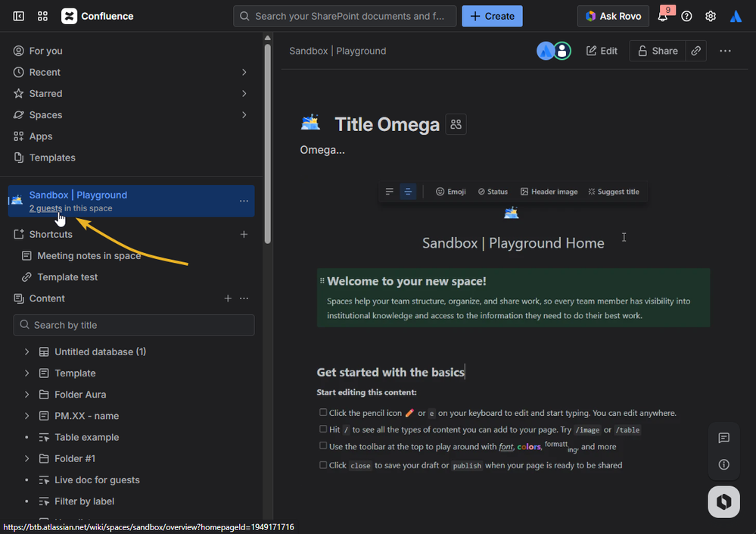Click the top search field
This screenshot has height=534, width=756.
click(345, 16)
